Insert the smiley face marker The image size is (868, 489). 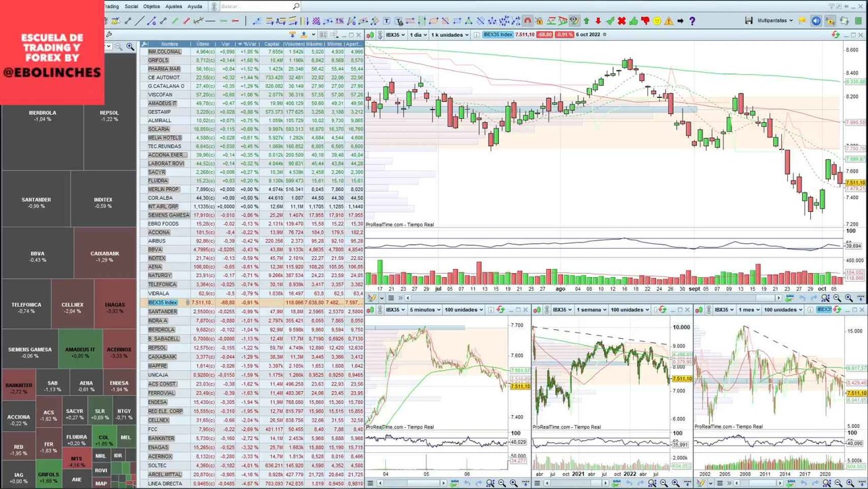click(657, 21)
